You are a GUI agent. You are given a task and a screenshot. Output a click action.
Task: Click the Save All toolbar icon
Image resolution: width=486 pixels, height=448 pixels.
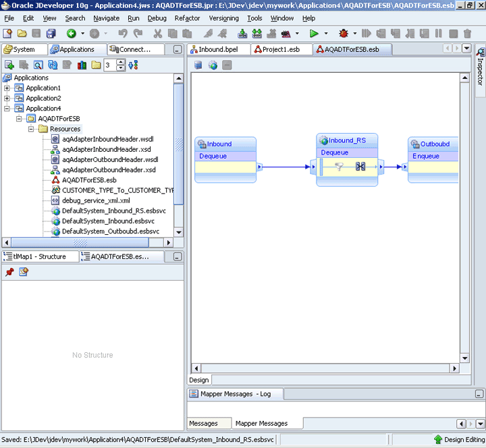(51, 33)
